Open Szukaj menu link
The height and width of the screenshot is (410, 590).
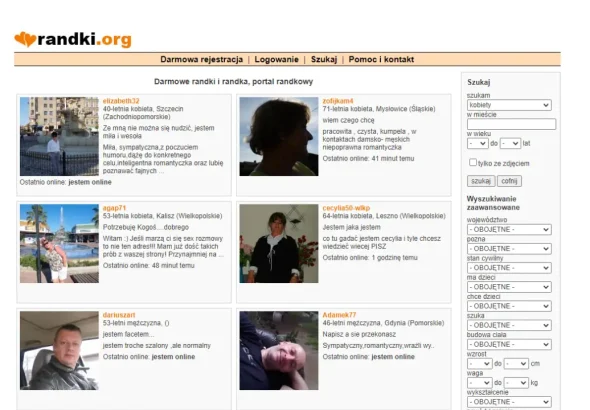tap(324, 59)
